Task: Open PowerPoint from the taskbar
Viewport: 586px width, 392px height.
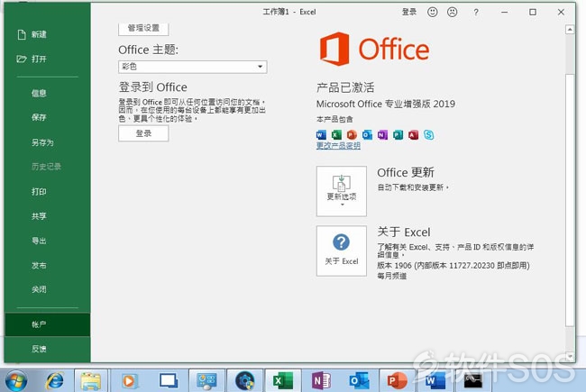Action: point(398,381)
